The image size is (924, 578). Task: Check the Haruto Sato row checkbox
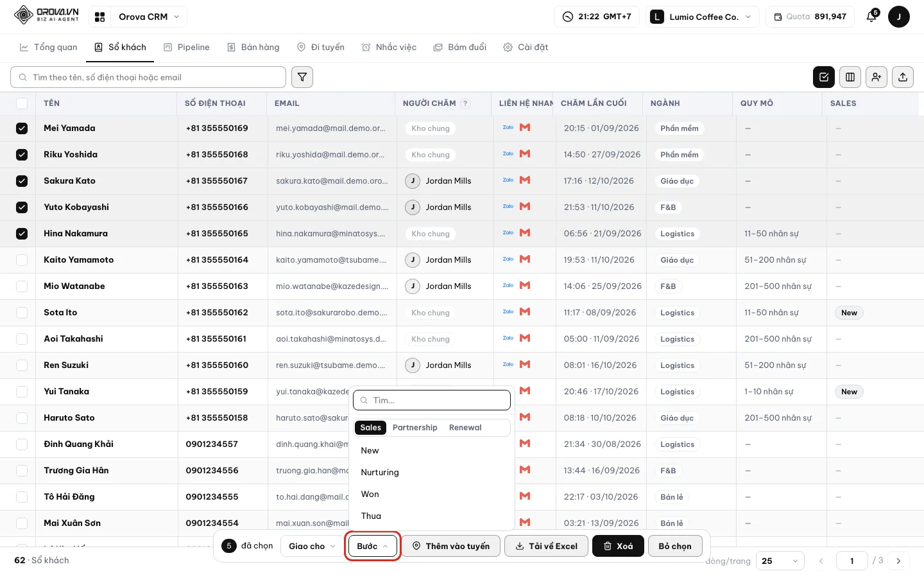(22, 418)
